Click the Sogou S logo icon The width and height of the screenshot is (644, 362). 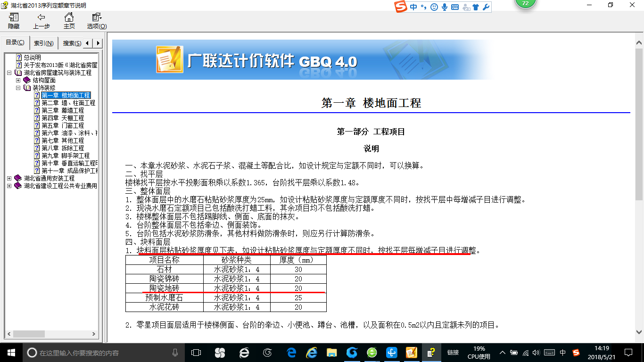pyautogui.click(x=400, y=7)
